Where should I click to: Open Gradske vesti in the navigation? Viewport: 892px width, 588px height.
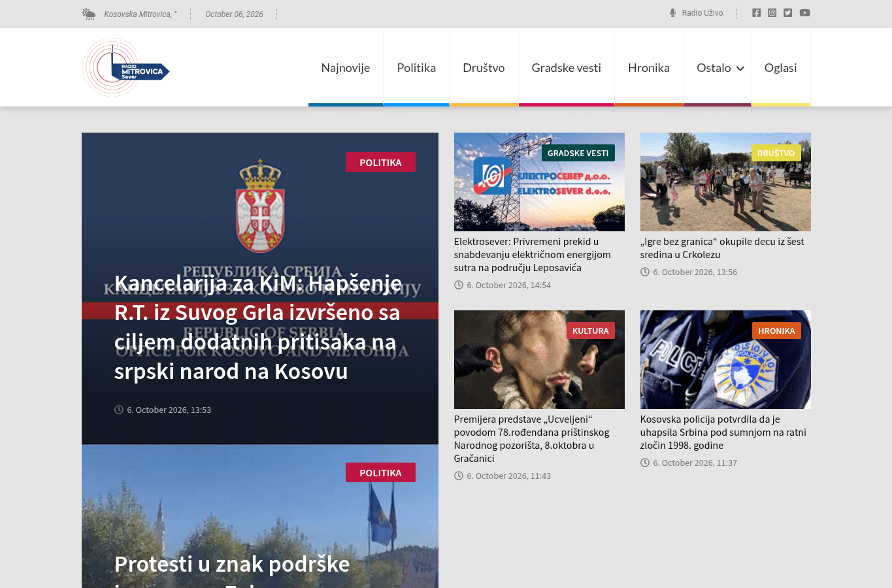click(567, 67)
